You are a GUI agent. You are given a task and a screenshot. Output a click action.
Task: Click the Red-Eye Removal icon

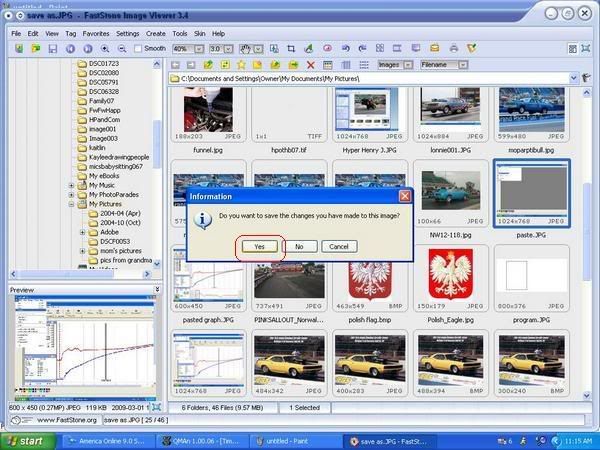(x=327, y=49)
